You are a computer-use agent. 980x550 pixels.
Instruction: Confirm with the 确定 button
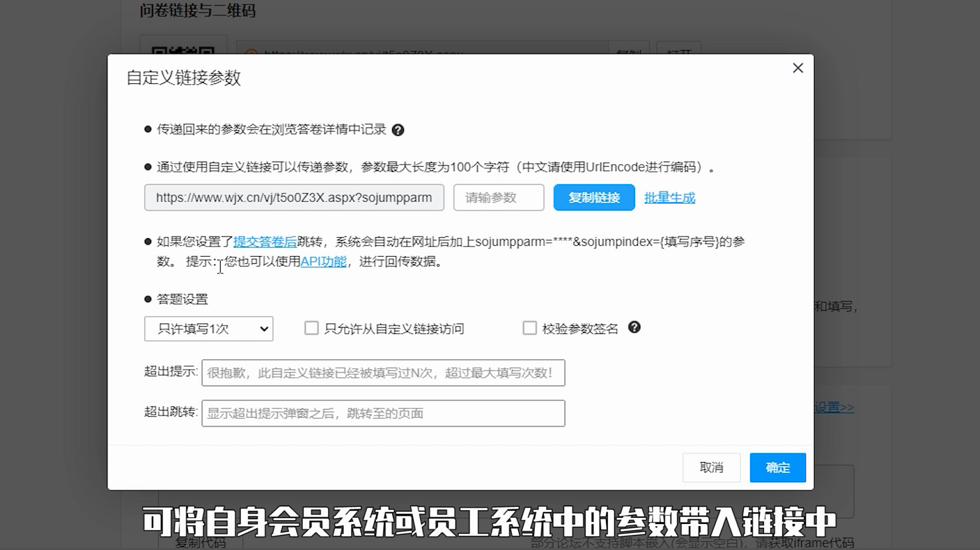(777, 467)
